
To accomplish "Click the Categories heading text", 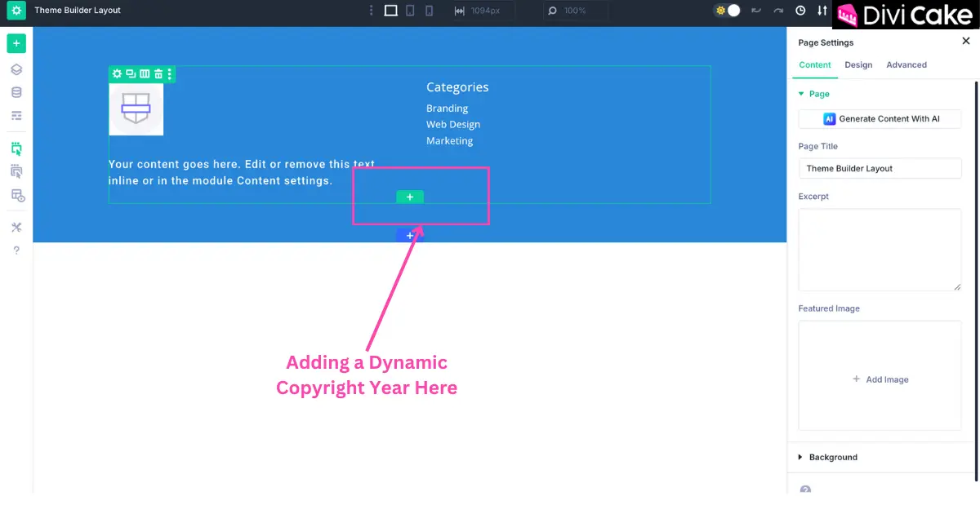I will [457, 87].
